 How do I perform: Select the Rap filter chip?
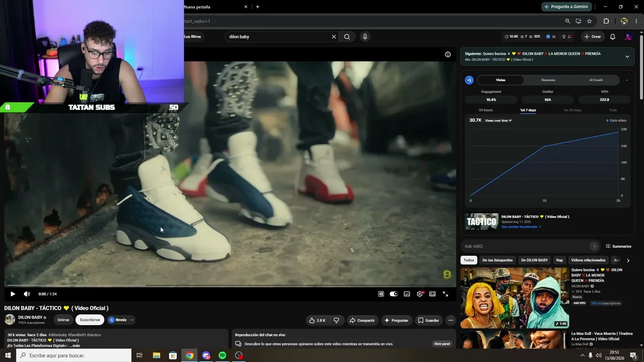pyautogui.click(x=559, y=260)
